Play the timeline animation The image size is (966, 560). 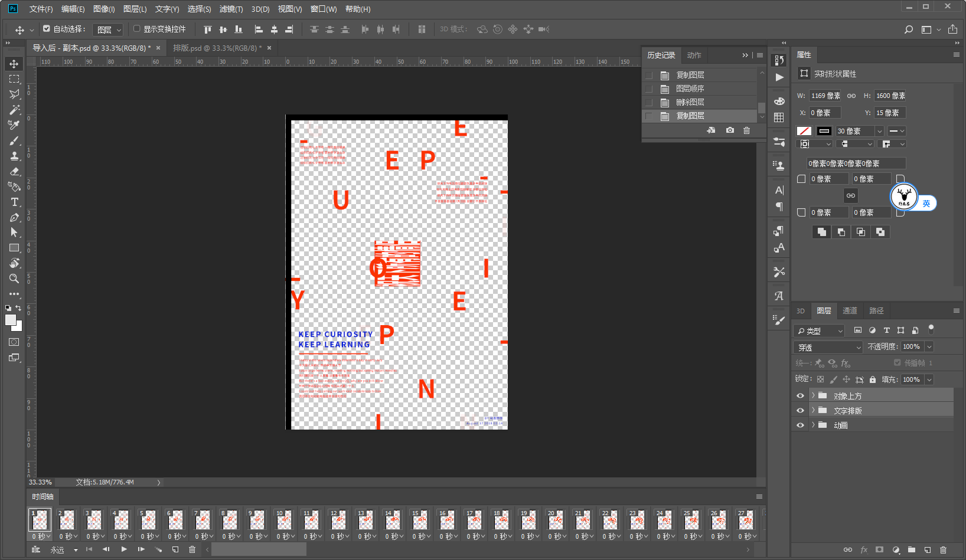[124, 549]
